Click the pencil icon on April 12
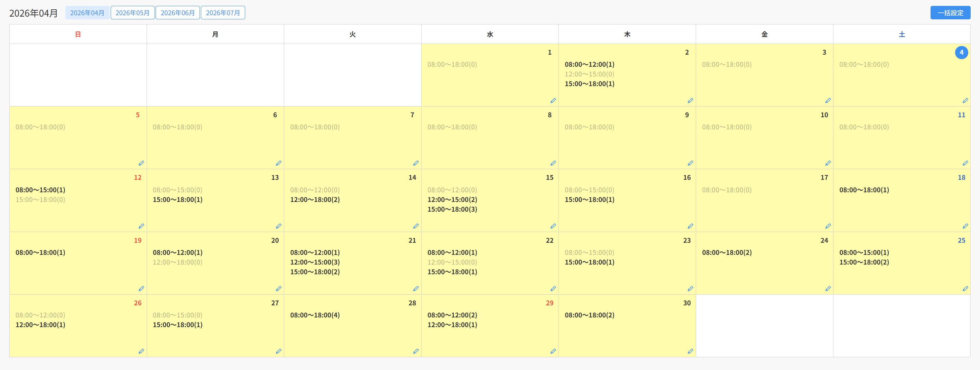980x370 pixels. click(141, 226)
